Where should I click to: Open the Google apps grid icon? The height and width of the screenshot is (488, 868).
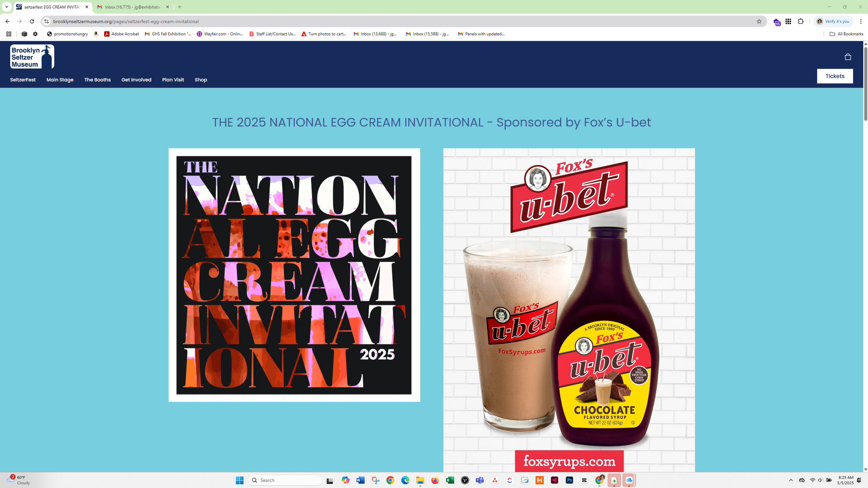788,22
